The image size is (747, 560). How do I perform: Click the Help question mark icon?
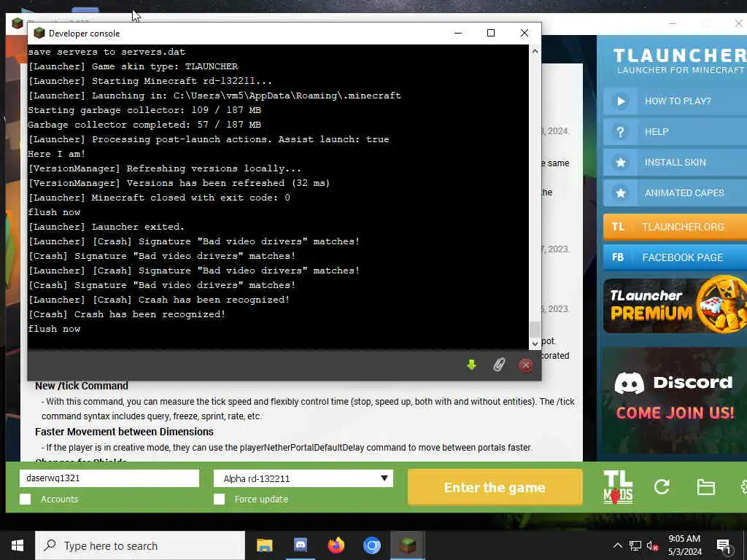pos(620,132)
